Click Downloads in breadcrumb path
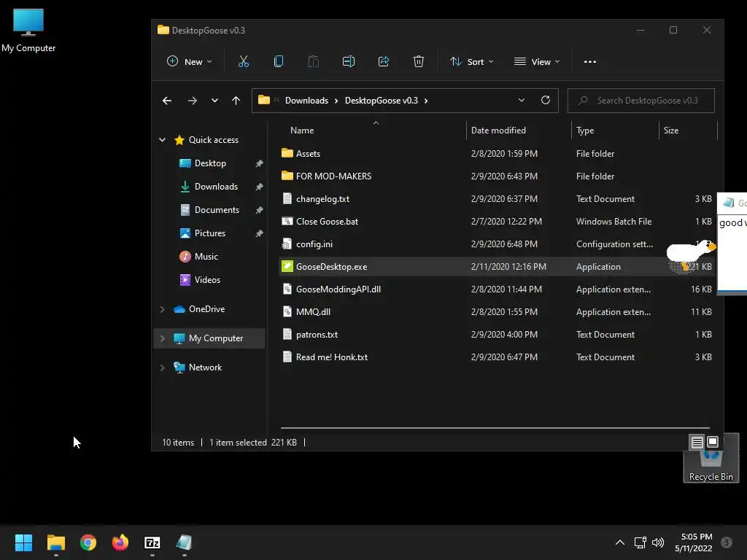 pyautogui.click(x=306, y=101)
